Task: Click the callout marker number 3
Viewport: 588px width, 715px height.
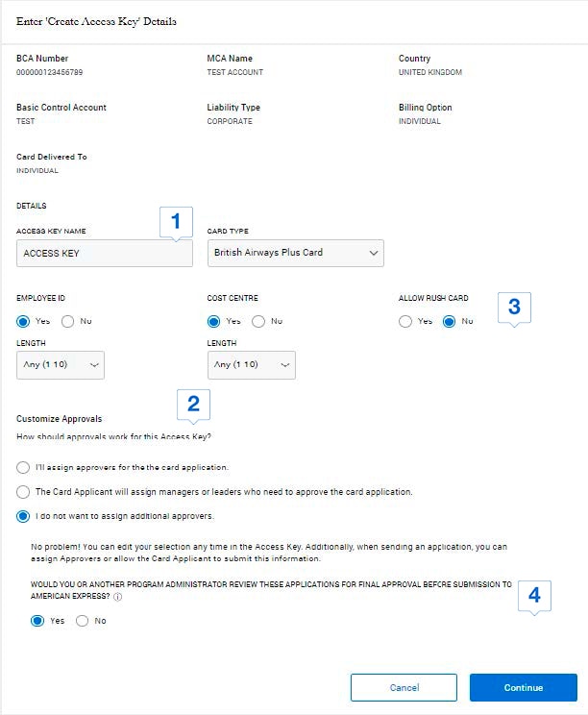Action: click(x=514, y=308)
